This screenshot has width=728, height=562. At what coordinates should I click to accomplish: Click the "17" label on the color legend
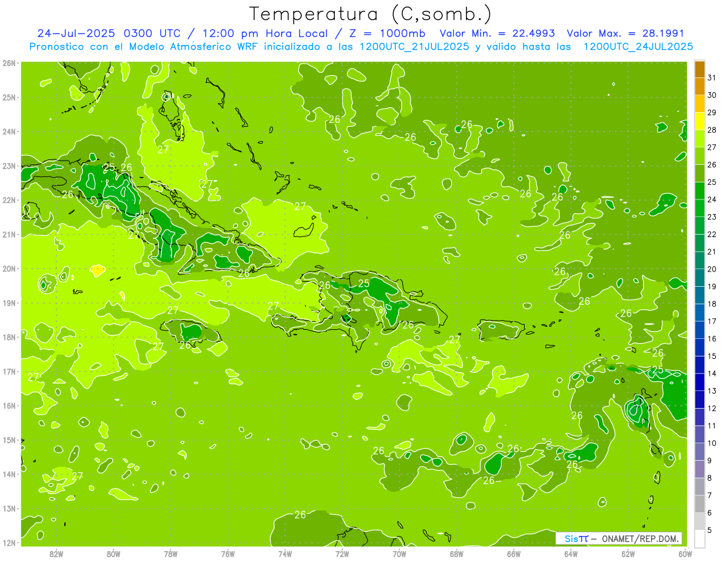712,321
